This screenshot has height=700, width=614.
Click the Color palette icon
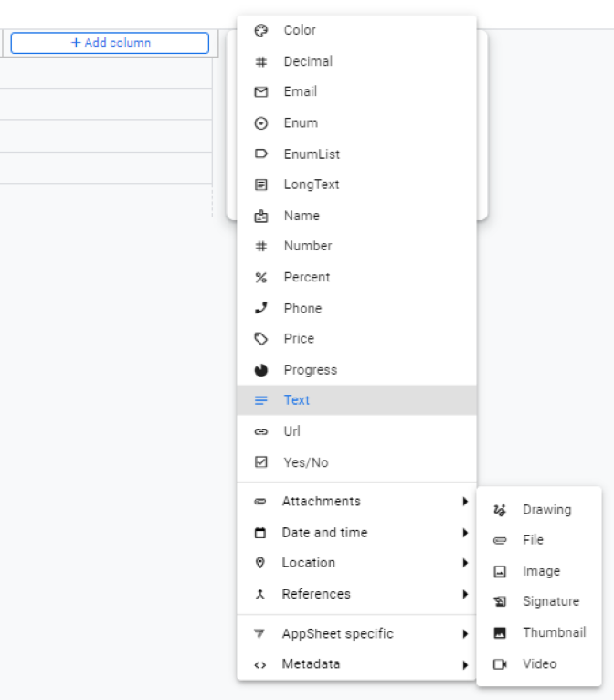pyautogui.click(x=261, y=30)
